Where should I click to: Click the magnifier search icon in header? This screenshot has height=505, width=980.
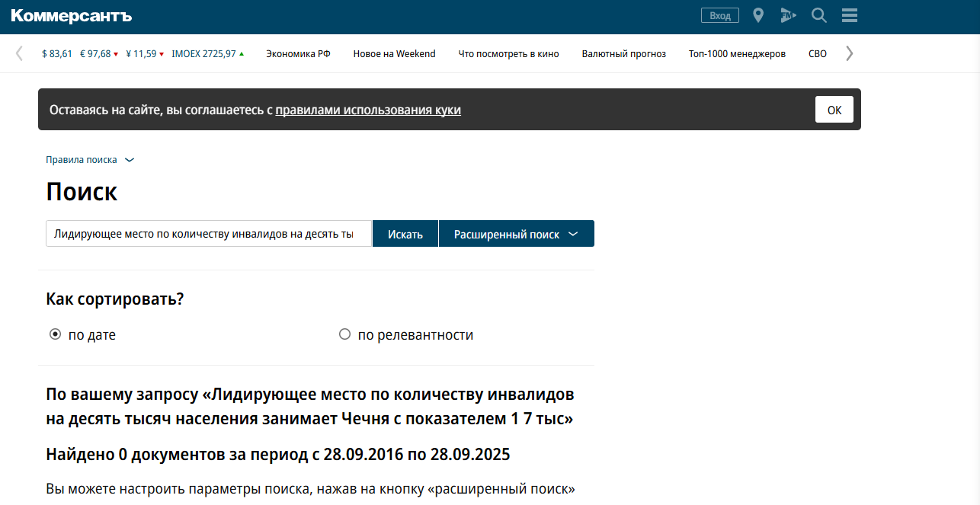pyautogui.click(x=819, y=15)
